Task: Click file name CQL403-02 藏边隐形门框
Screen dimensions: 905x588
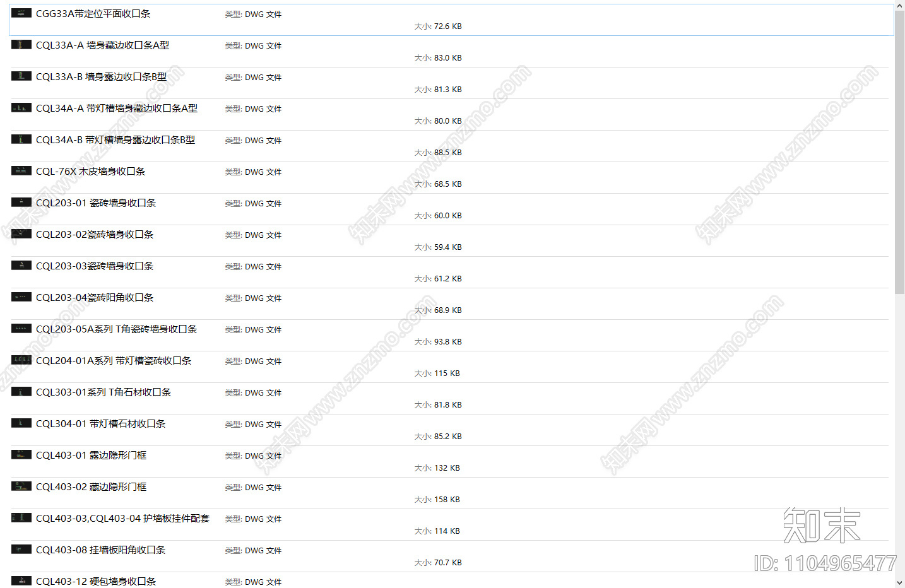Action: (92, 487)
